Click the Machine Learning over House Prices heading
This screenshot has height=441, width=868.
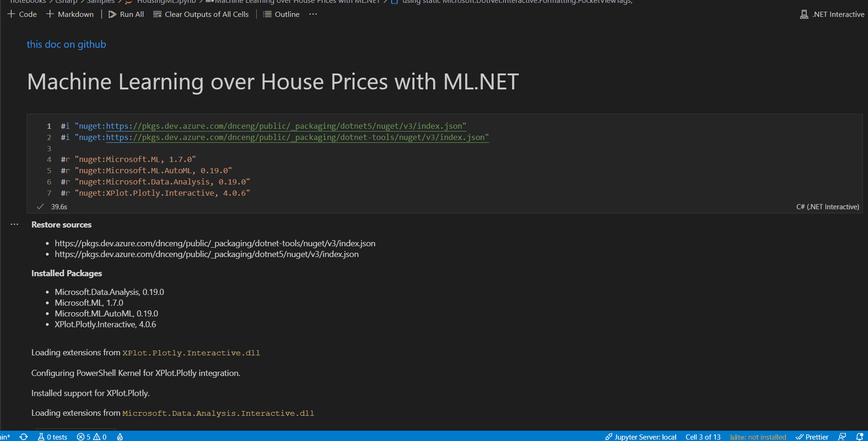click(273, 81)
